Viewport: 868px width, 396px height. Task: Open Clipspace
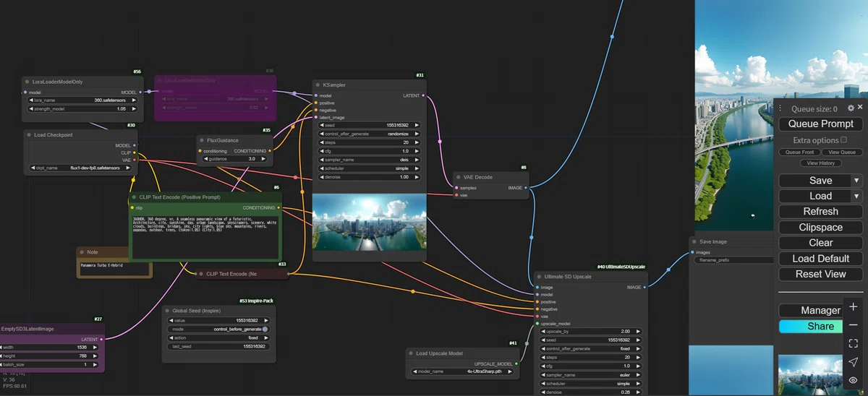pos(820,227)
